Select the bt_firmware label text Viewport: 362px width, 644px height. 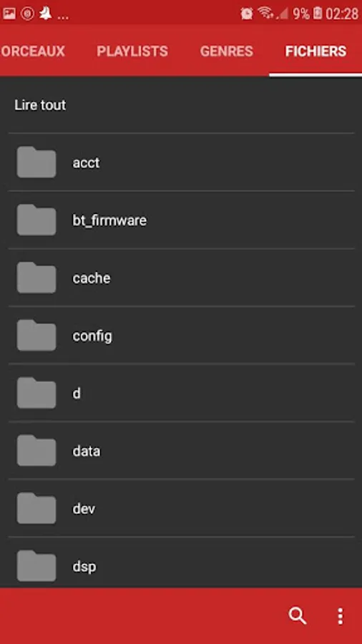point(109,220)
